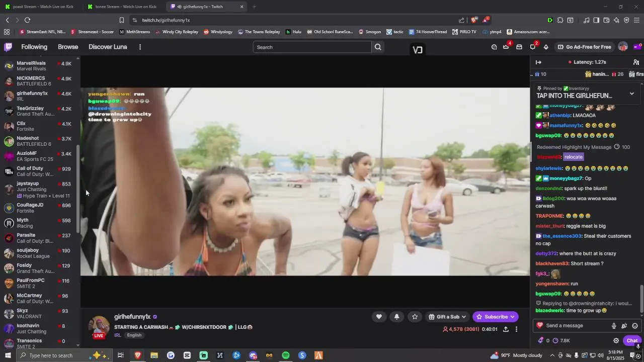The image size is (644, 362).
Task: Bookmark this page icon in address bar
Action: 121,20
